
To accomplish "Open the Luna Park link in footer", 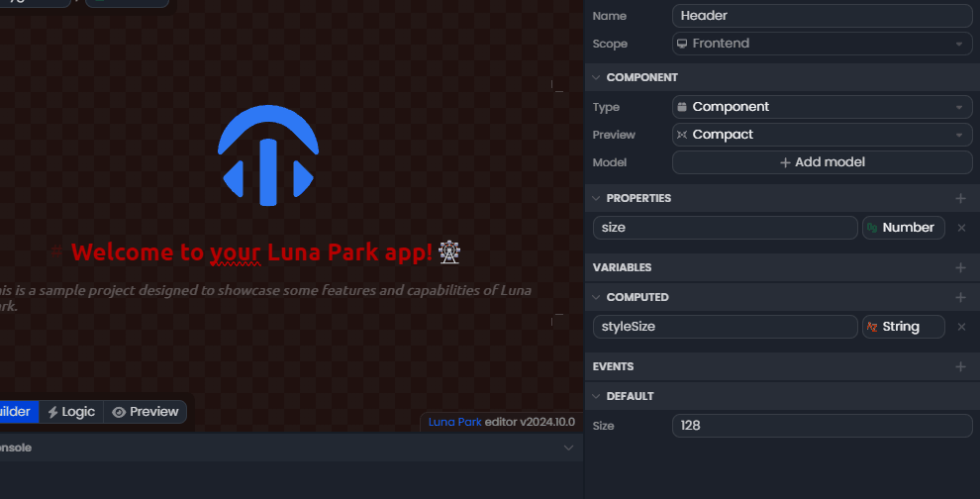I will click(x=455, y=422).
